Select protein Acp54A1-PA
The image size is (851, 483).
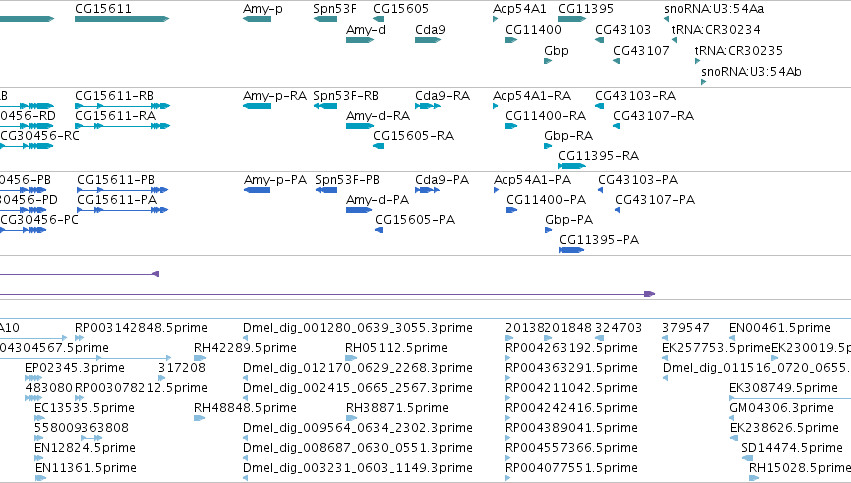tap(497, 190)
